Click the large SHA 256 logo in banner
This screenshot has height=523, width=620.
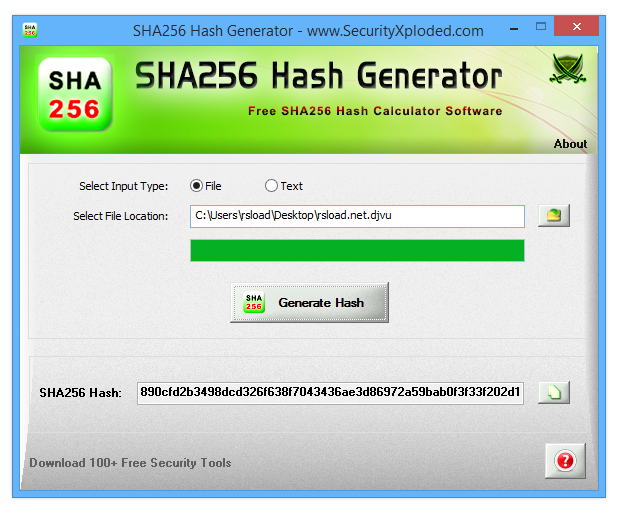75,94
